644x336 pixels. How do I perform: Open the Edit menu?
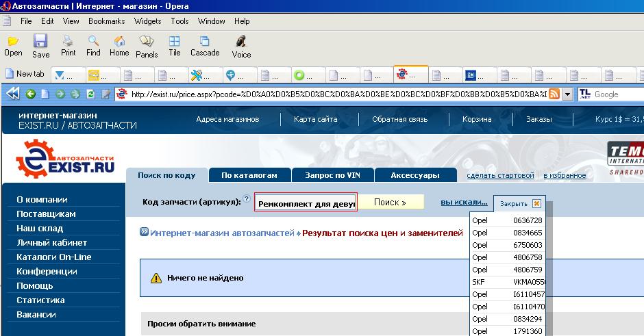(47, 21)
